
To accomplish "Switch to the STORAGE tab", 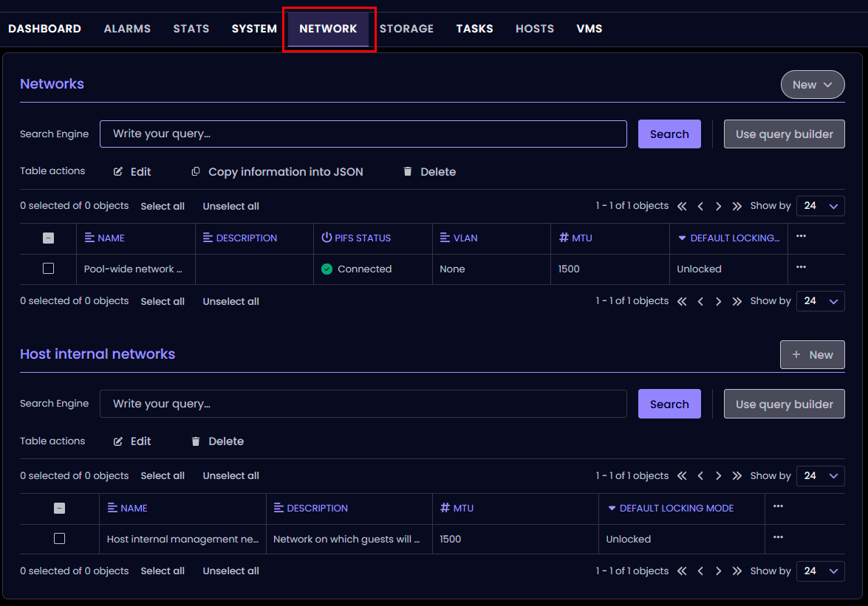I will (406, 29).
